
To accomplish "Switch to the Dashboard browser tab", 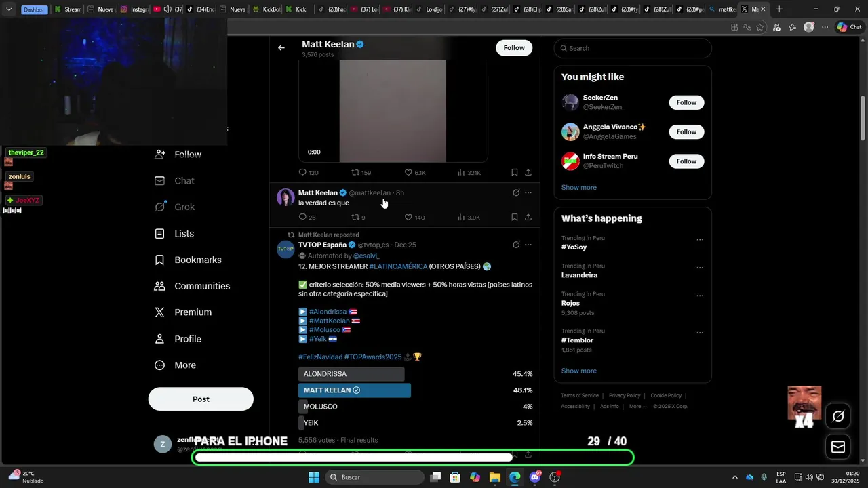I will coord(34,9).
